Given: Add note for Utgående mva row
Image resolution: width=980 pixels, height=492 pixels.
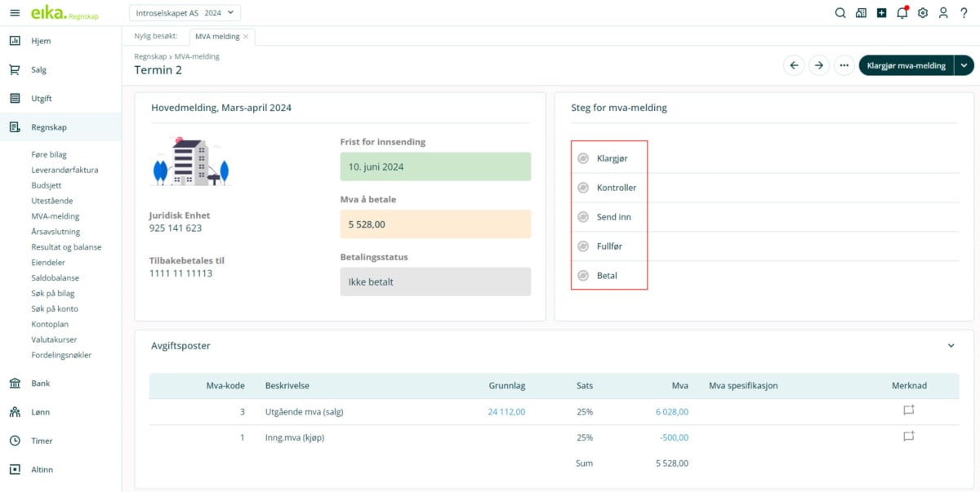Looking at the screenshot, I should pos(908,411).
